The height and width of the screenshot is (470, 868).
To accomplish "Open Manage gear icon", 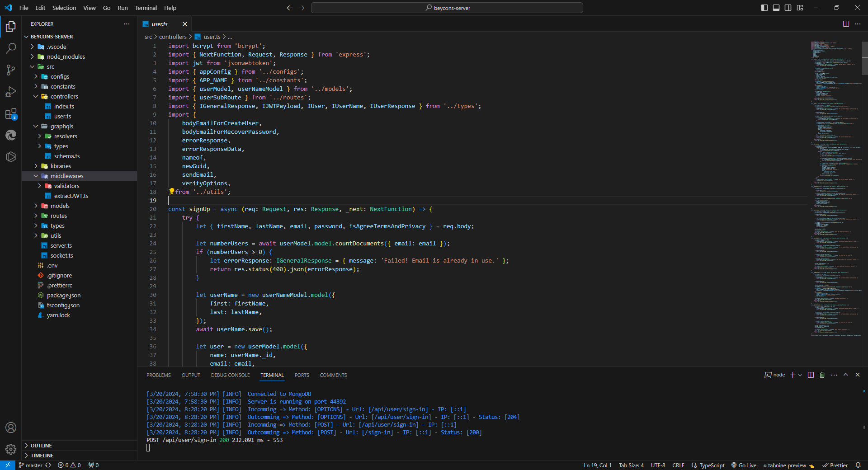I will click(x=11, y=449).
